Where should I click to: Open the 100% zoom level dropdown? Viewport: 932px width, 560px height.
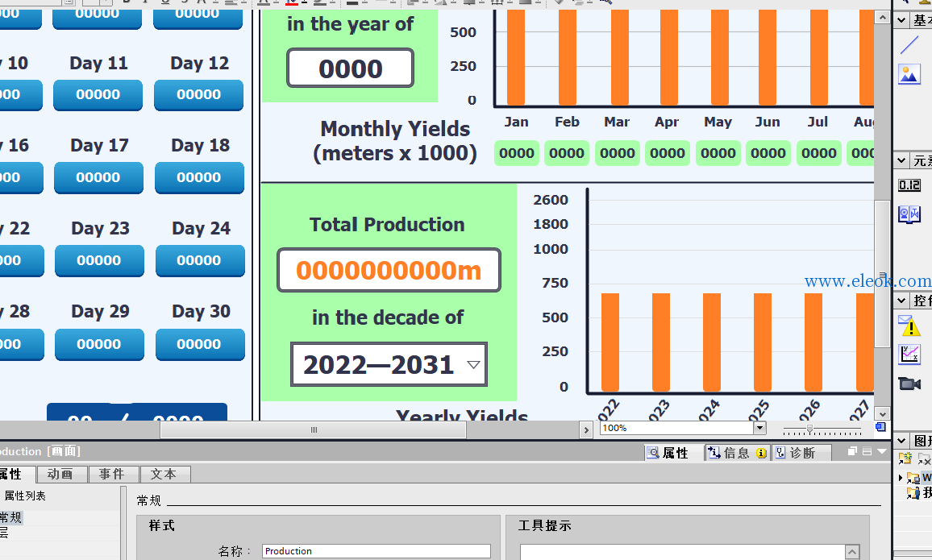coord(759,428)
